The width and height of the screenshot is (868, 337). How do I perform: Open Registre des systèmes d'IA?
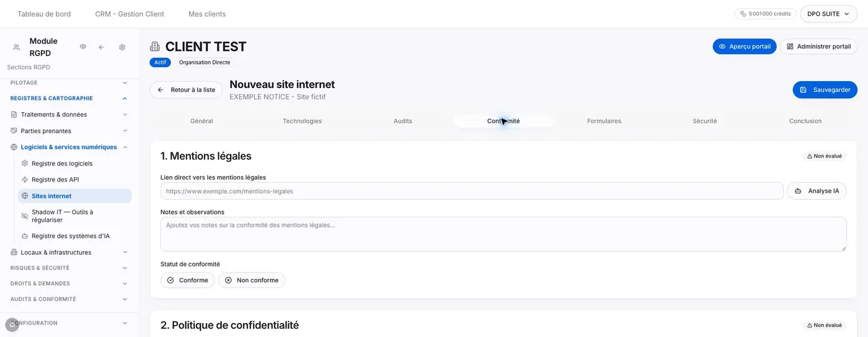pyautogui.click(x=71, y=236)
